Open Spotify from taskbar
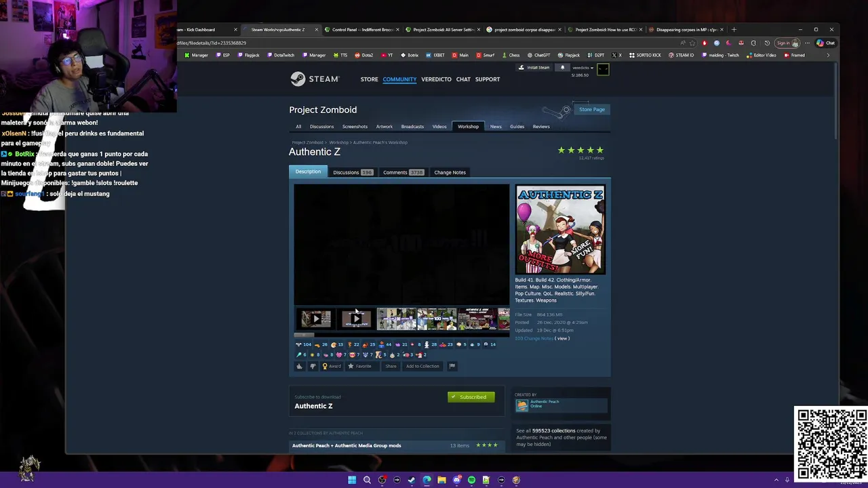The image size is (868, 488). coord(471,480)
